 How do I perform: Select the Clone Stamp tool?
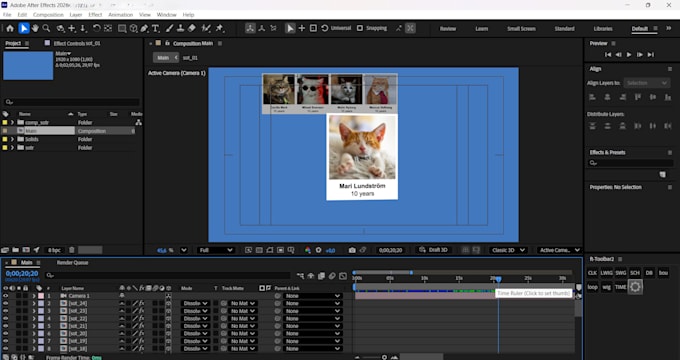180,29
